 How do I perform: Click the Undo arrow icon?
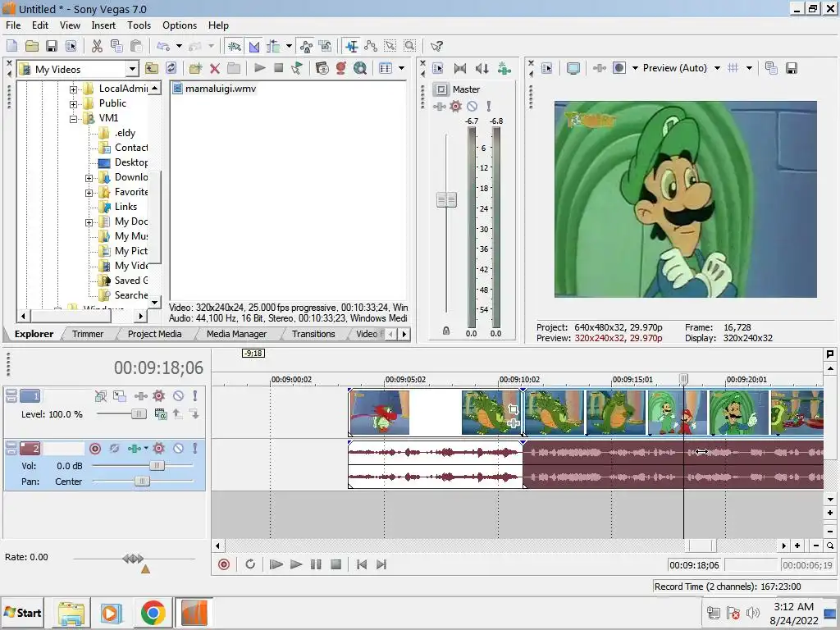[x=163, y=46]
